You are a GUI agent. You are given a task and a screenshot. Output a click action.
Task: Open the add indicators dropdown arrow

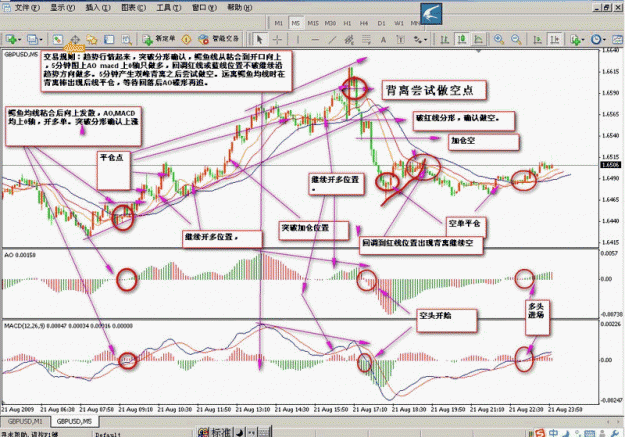583,39
